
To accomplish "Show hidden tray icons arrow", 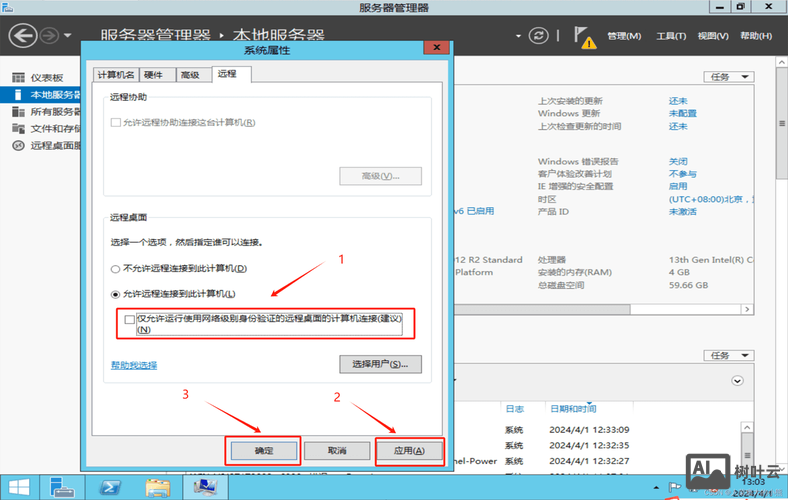I will [x=656, y=487].
